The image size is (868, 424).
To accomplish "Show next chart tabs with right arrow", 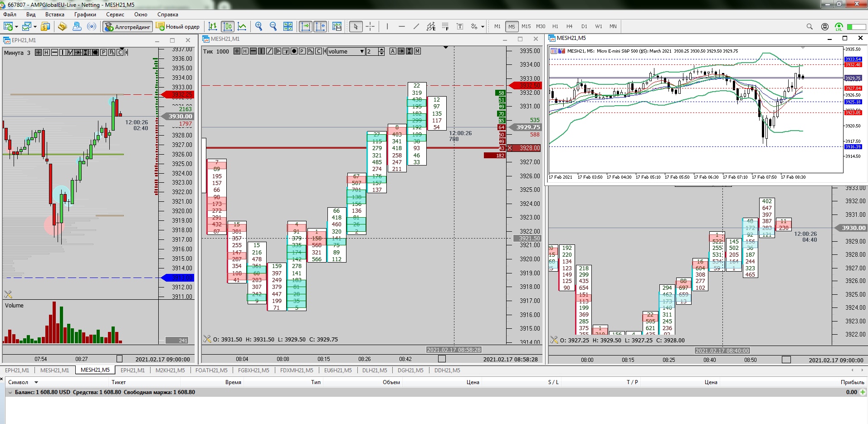I will pyautogui.click(x=862, y=370).
